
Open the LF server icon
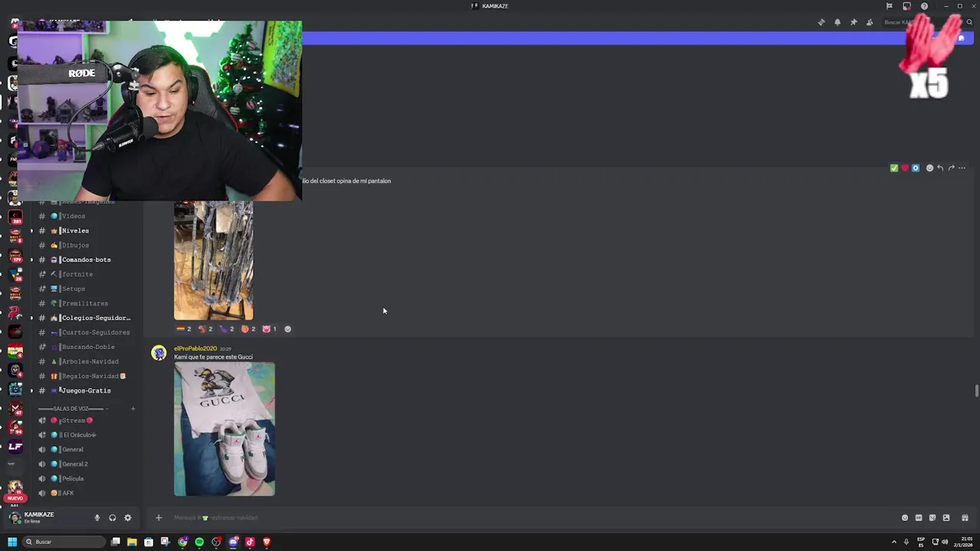15,446
